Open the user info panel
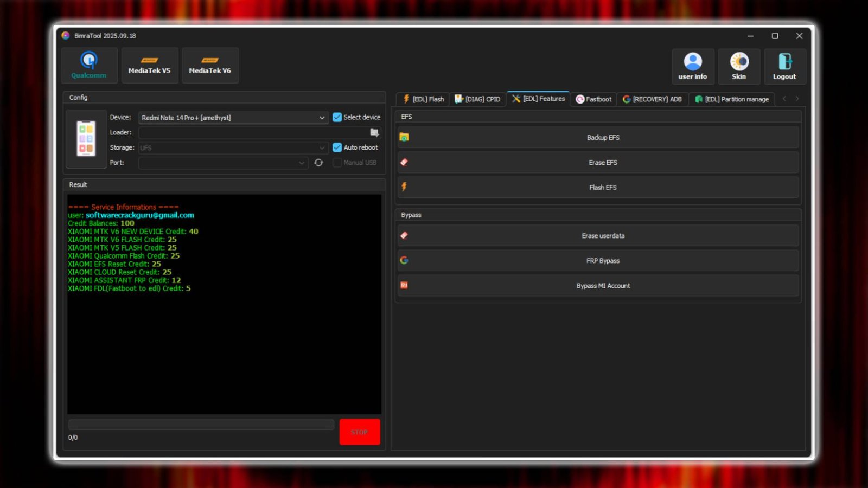 pos(692,66)
